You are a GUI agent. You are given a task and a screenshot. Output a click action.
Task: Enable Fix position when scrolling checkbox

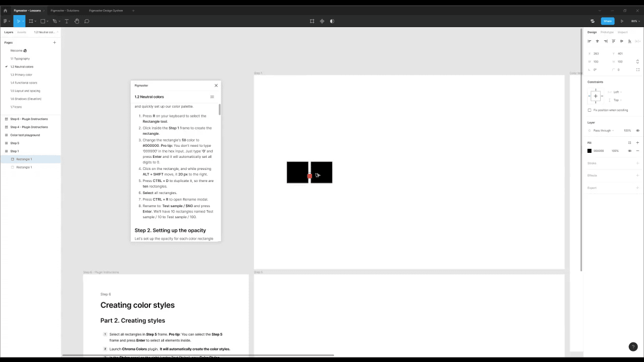590,110
